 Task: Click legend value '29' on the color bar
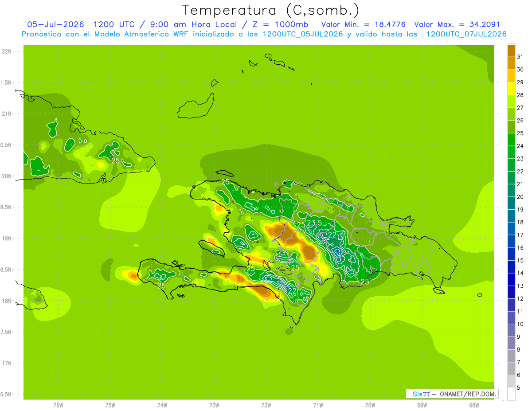click(520, 82)
